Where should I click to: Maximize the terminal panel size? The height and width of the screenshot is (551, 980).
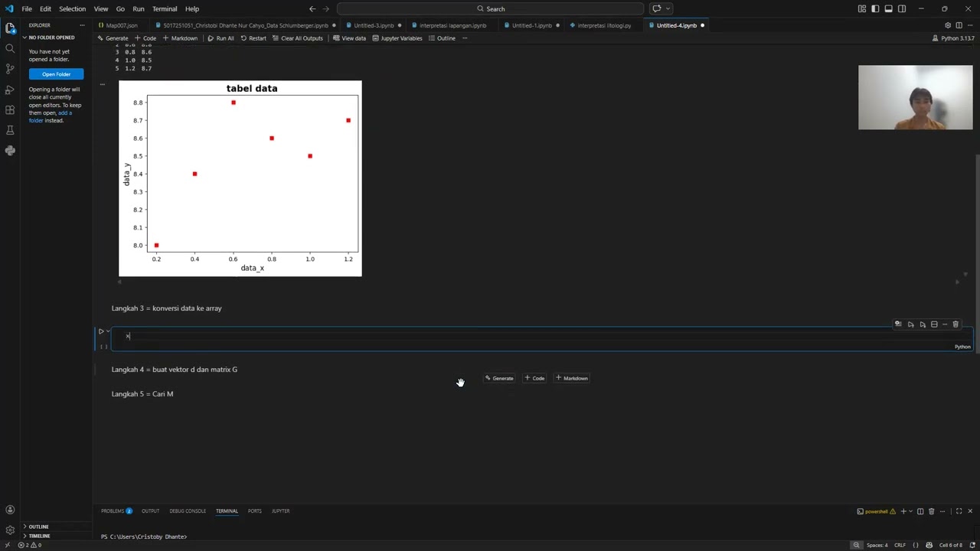(959, 511)
